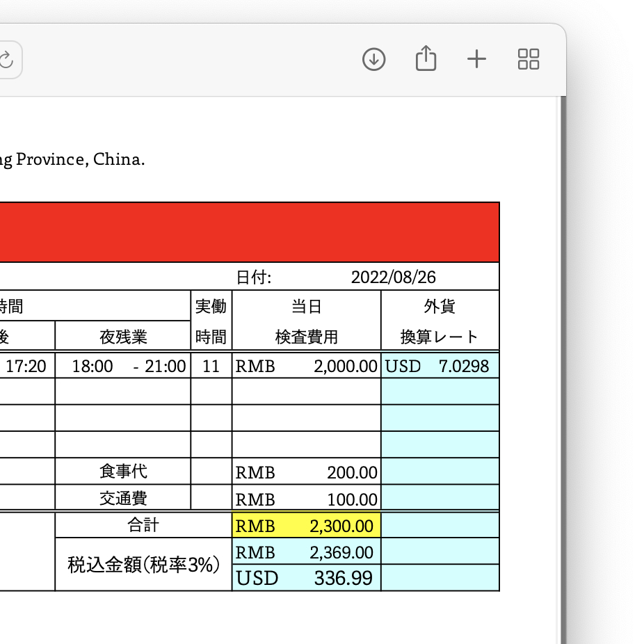Click the Share icon in toolbar
This screenshot has height=644, width=644.
pos(426,59)
